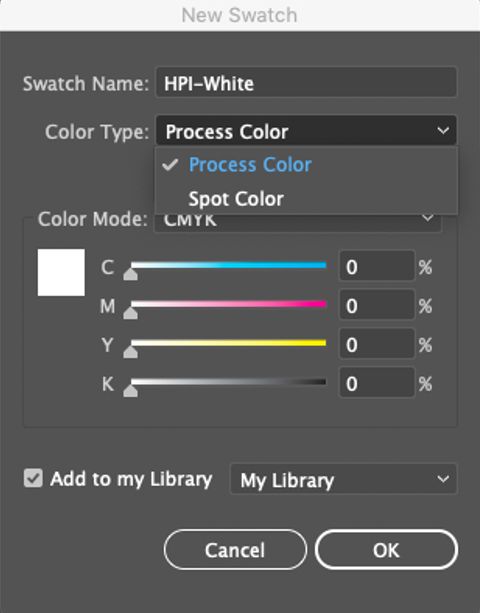Click the Black (K) slider handle
This screenshot has width=480, height=613.
131,390
